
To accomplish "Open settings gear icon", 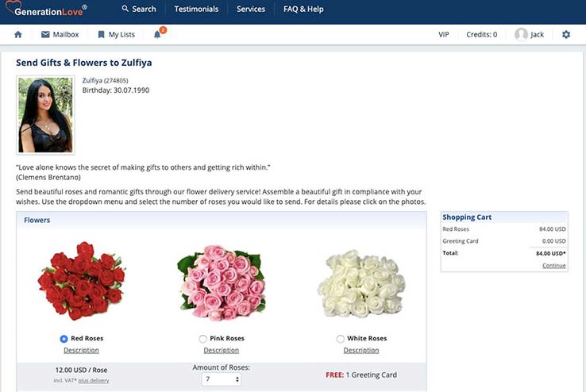I will (x=566, y=35).
